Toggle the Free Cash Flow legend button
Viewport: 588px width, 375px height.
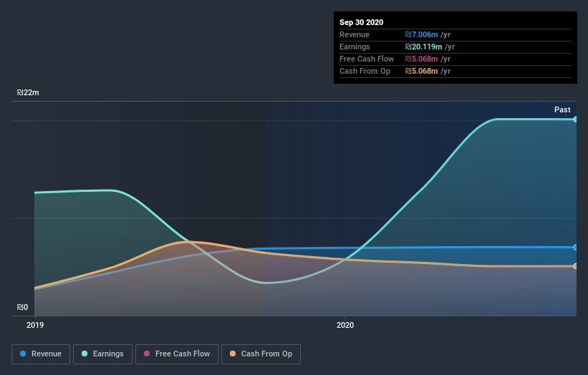coord(177,354)
